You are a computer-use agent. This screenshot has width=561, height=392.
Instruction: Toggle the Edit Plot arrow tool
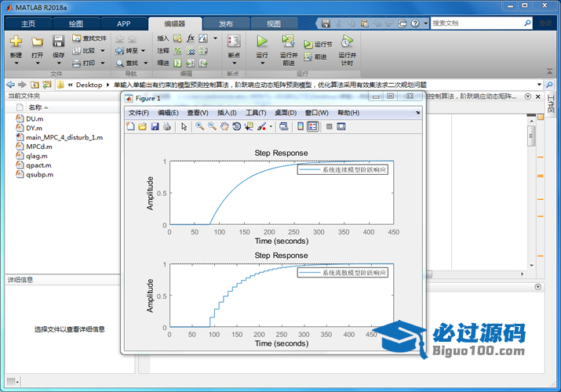pos(184,126)
